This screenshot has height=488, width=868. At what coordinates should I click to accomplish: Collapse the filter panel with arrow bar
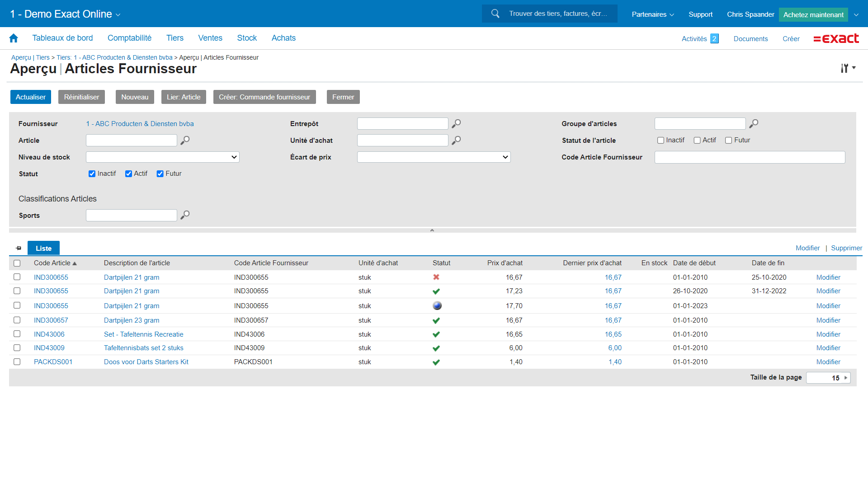coord(432,230)
